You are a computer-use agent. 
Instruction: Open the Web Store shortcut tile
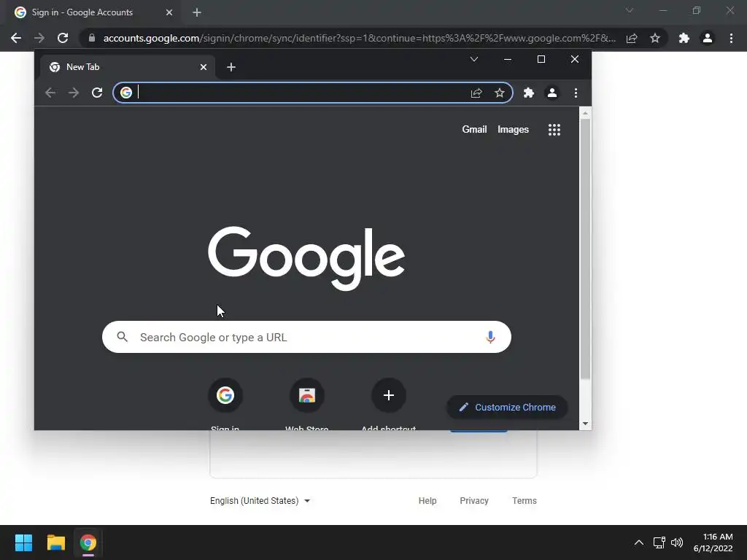307,395
